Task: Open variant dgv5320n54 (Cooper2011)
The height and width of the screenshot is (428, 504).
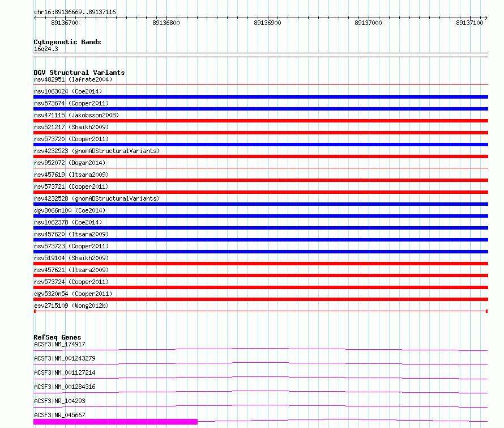Action: point(73,294)
